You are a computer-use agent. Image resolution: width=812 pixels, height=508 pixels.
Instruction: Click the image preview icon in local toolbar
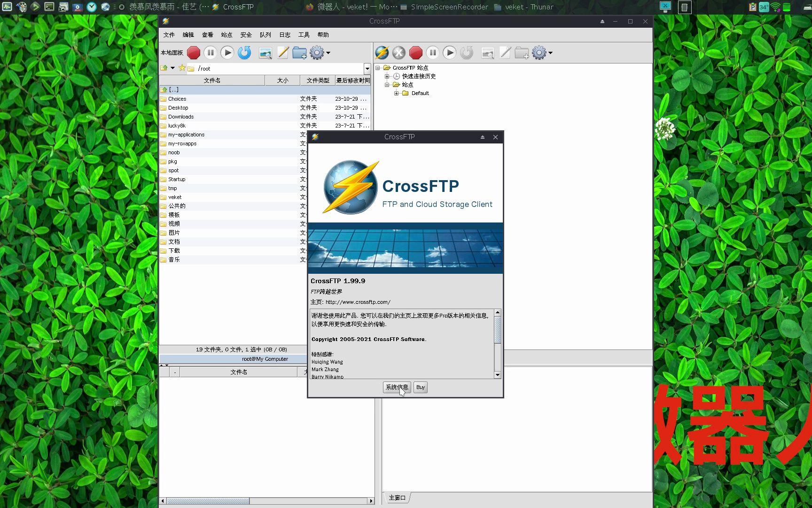pos(265,53)
